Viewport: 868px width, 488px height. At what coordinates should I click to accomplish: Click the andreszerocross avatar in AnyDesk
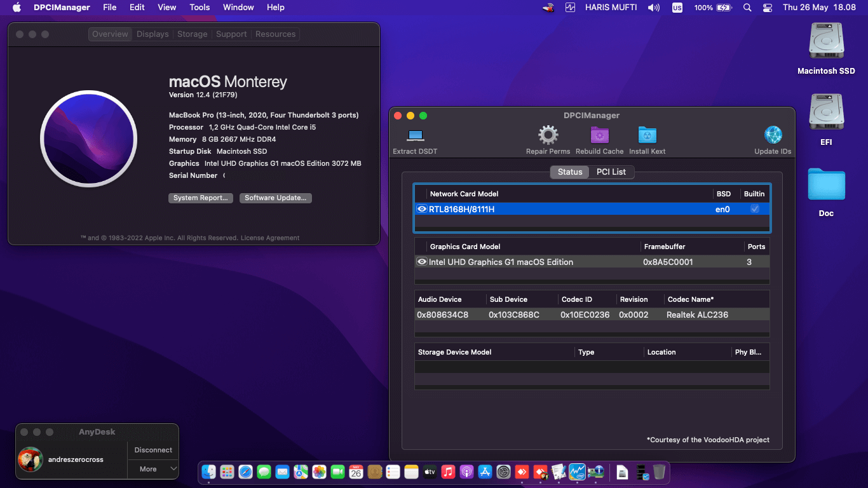point(31,459)
